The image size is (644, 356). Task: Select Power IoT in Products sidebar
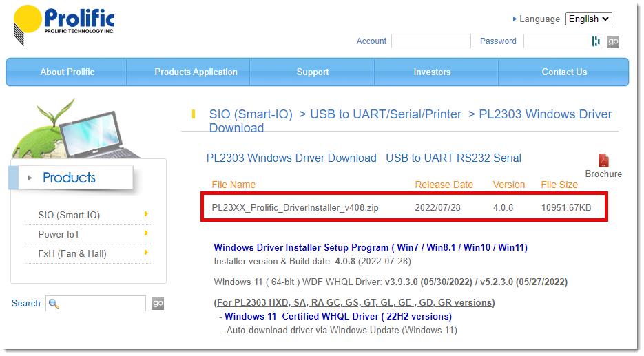(59, 234)
